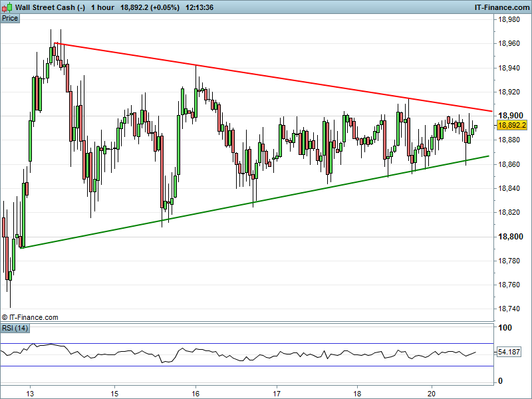Image resolution: width=532 pixels, height=399 pixels.
Task: Click the 18,980 price axis label
Action: click(x=509, y=20)
